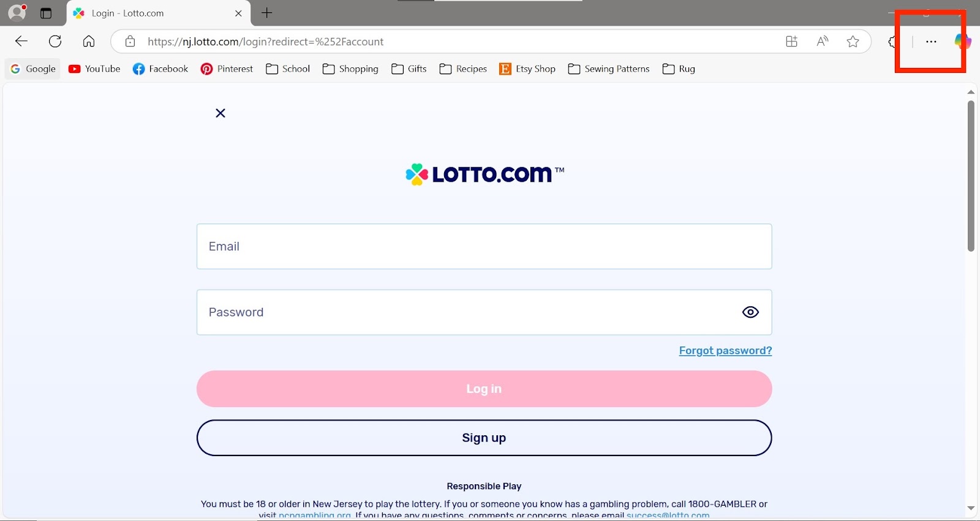Activate Read aloud icon
The width and height of the screenshot is (980, 521).
tap(823, 42)
